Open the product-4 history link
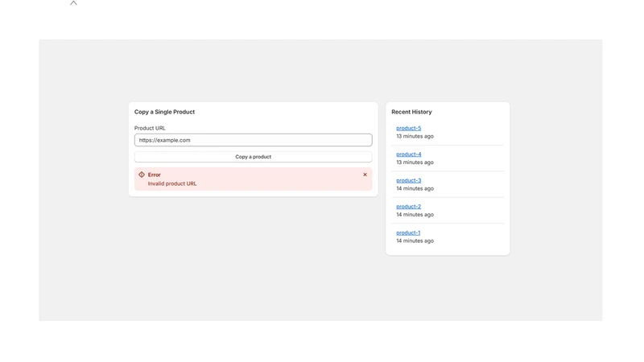 (409, 154)
